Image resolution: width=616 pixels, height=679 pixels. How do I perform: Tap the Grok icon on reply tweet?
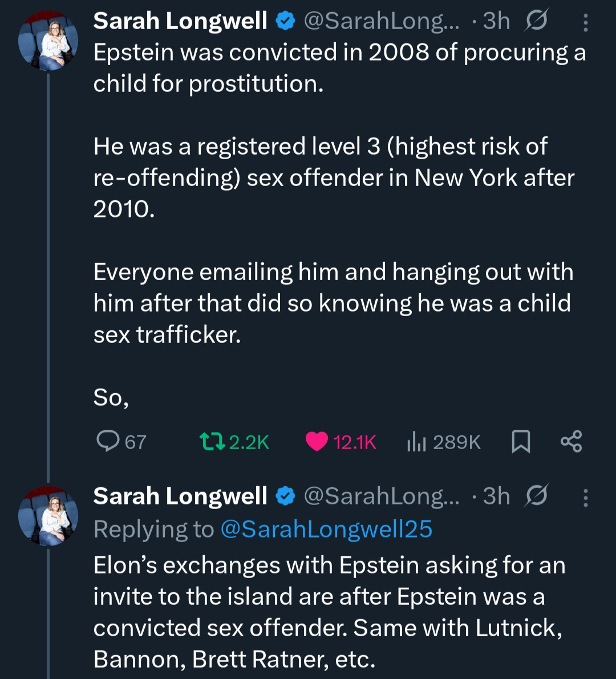pos(536,496)
